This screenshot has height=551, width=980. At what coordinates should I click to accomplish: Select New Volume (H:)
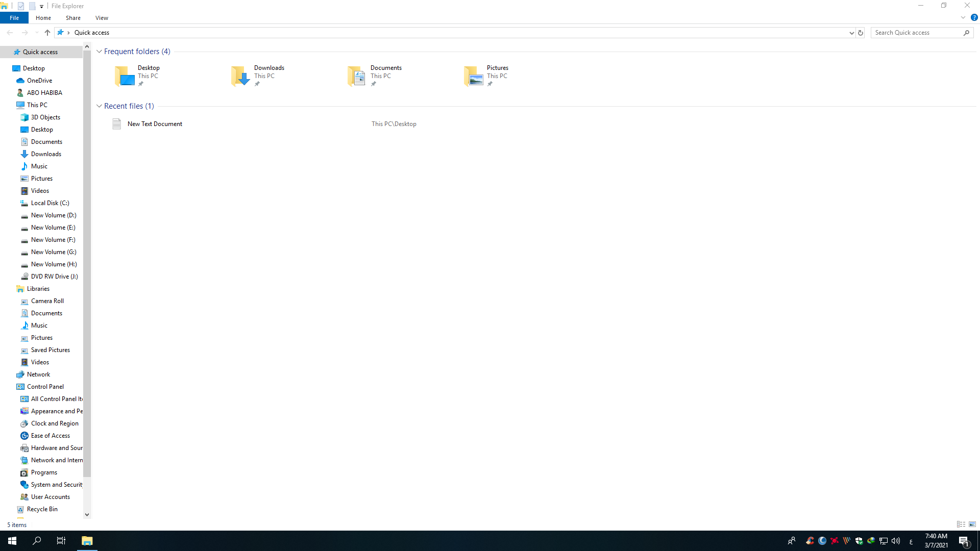point(54,264)
